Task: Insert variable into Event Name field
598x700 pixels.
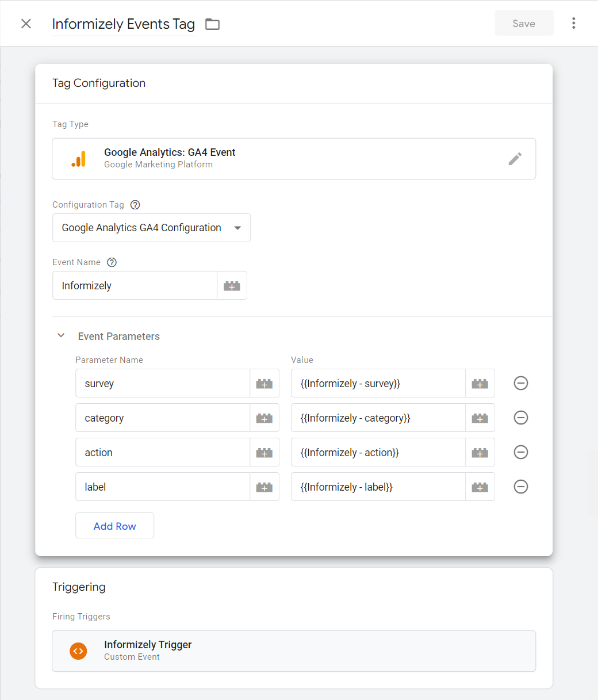Action: point(232,285)
